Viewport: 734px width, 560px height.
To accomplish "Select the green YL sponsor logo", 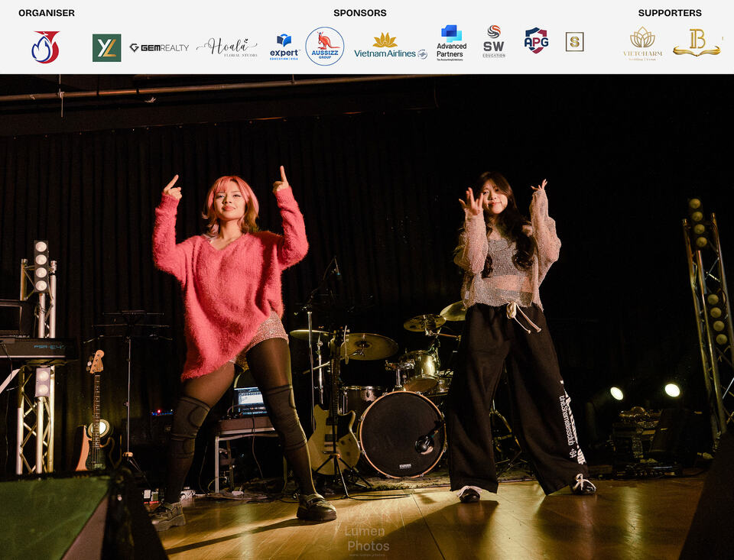I will (107, 47).
